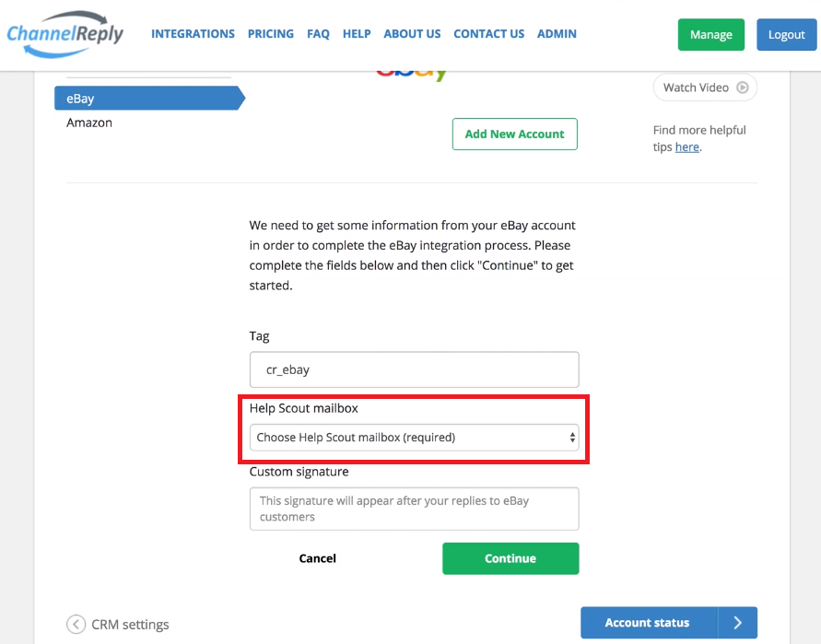Follow the 'here' helpful tips link

687,147
